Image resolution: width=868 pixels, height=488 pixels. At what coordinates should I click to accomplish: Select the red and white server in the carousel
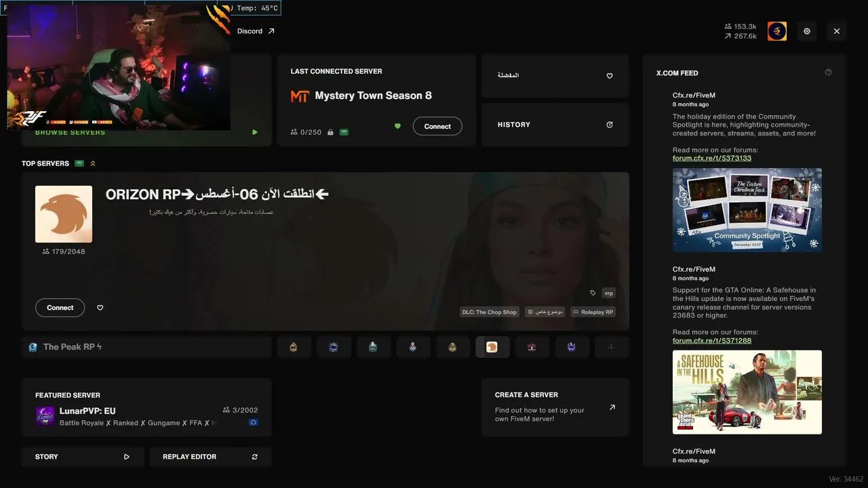point(532,347)
